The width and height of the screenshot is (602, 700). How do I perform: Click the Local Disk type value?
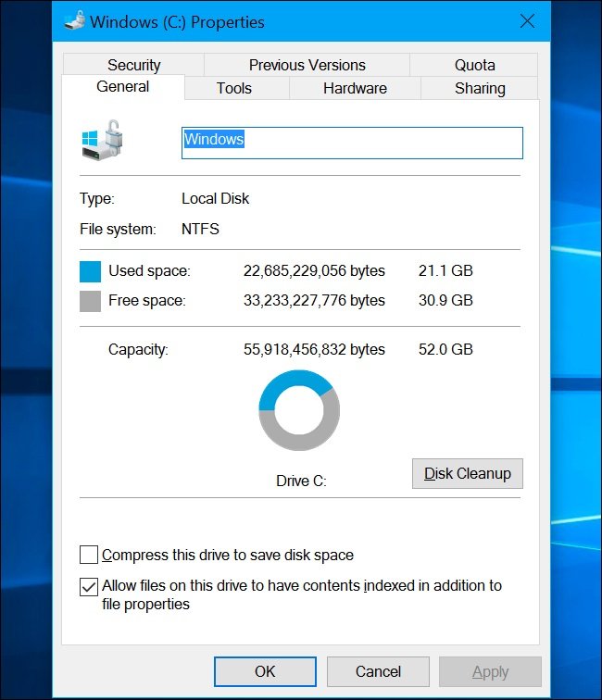[215, 198]
